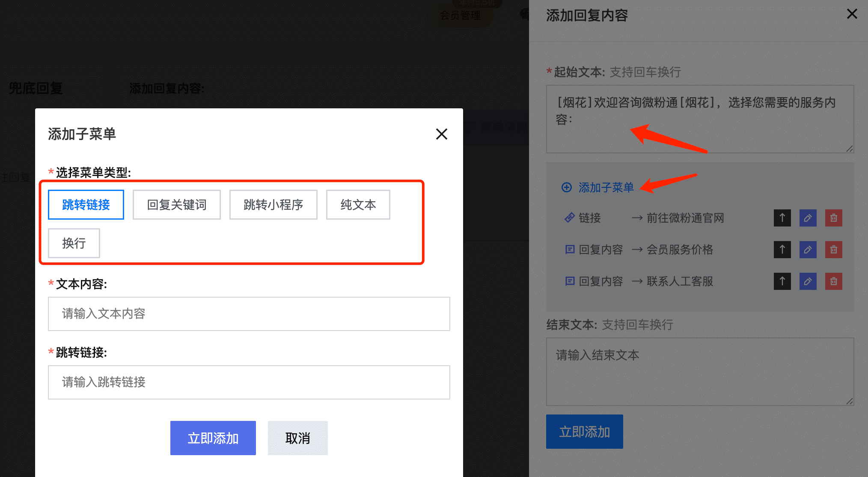Close the 添加子菜单 dialog with X
Screen dimensions: 868x477
(441, 134)
